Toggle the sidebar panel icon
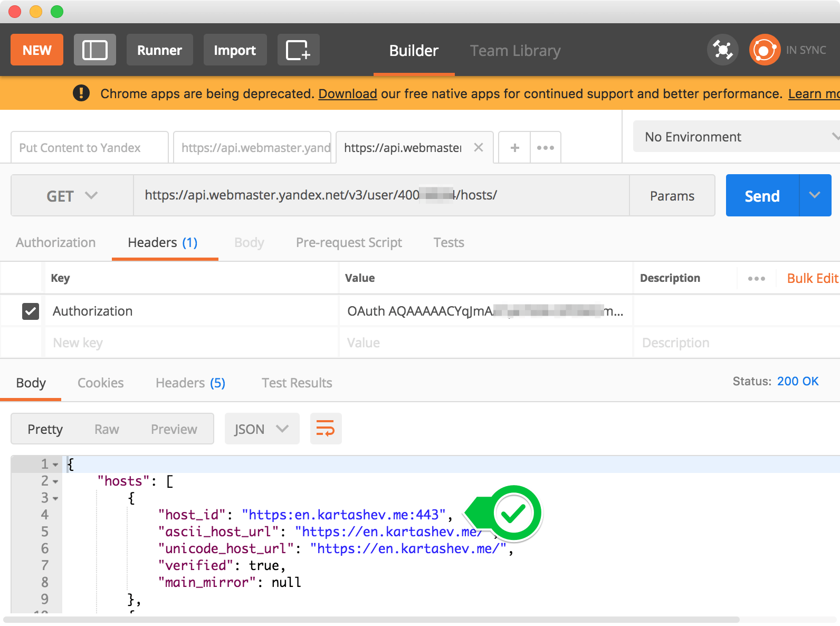840x626 pixels. tap(95, 50)
